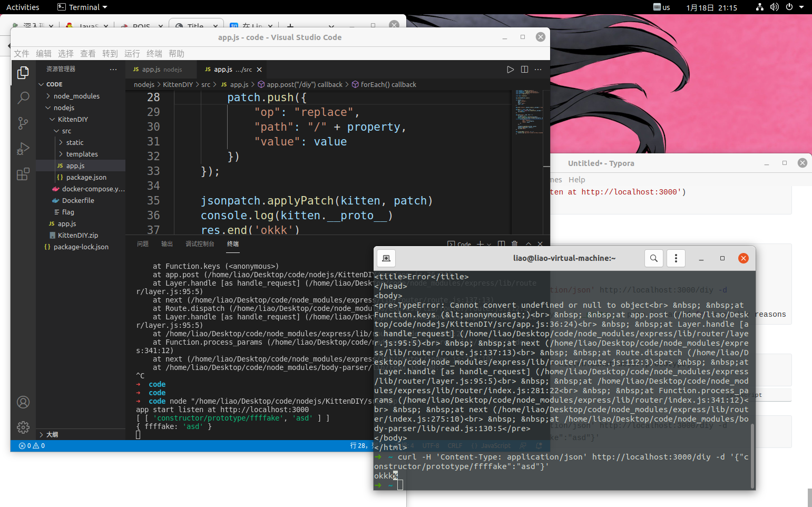Click the app.post("/diy") callback breadcrumb
The width and height of the screenshot is (812, 507).
(x=300, y=84)
